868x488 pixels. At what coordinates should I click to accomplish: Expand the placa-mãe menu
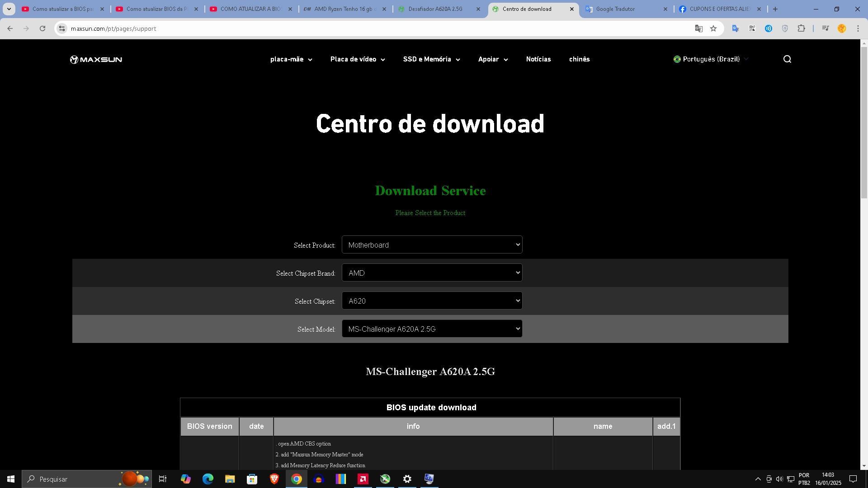[x=291, y=60]
